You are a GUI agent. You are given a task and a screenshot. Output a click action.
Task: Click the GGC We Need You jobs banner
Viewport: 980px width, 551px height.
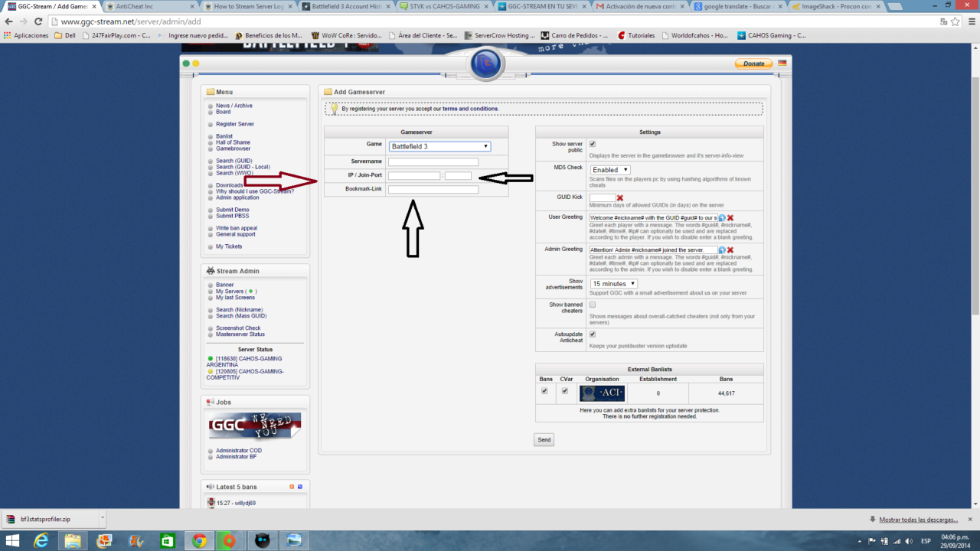click(254, 426)
